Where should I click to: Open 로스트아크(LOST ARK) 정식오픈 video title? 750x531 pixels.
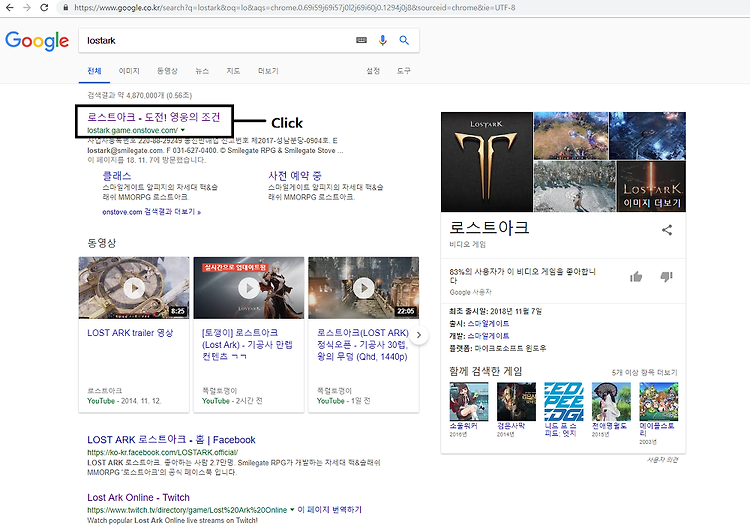click(x=363, y=344)
